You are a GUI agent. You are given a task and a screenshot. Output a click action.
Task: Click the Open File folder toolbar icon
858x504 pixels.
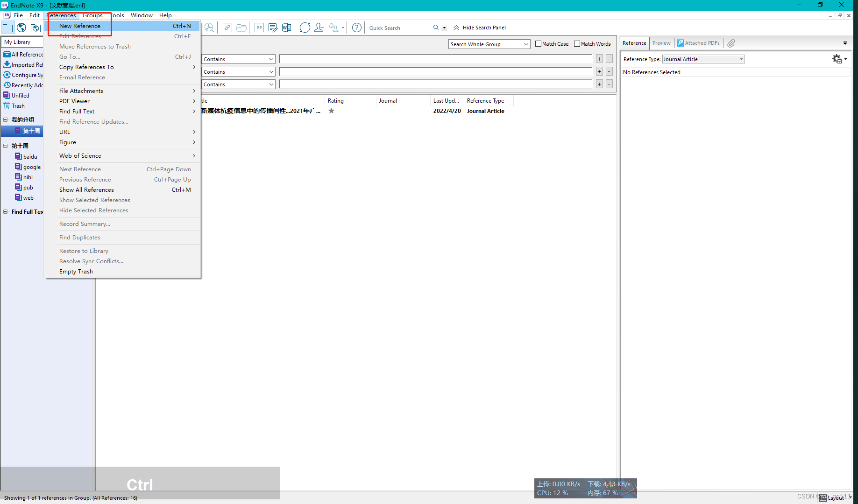pyautogui.click(x=241, y=28)
